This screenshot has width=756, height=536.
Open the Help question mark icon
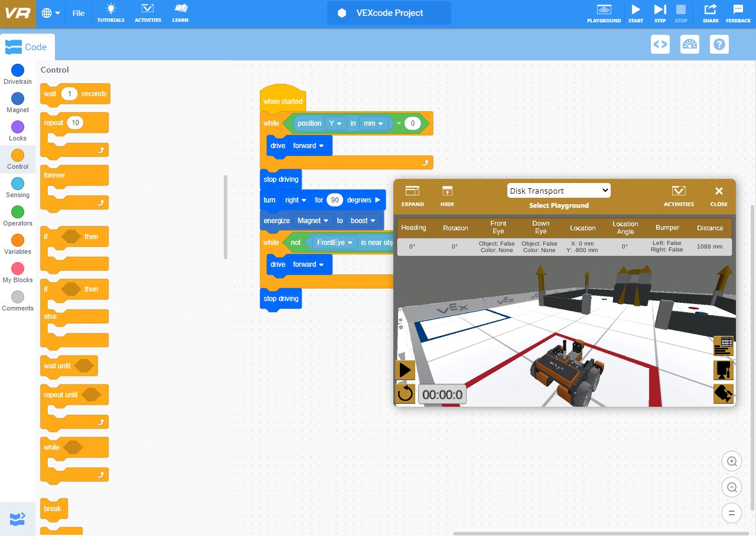pos(719,44)
